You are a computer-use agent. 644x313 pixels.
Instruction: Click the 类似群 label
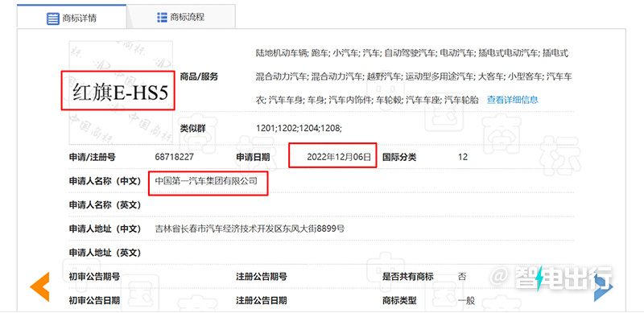192,128
